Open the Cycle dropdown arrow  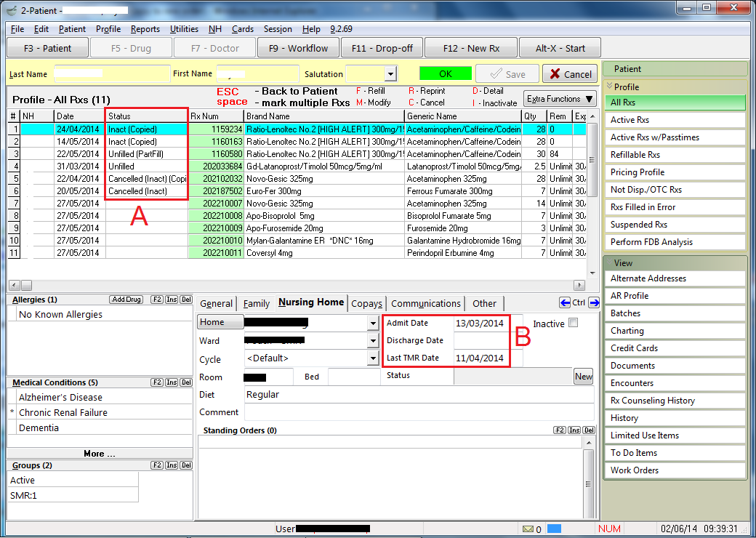pyautogui.click(x=373, y=358)
